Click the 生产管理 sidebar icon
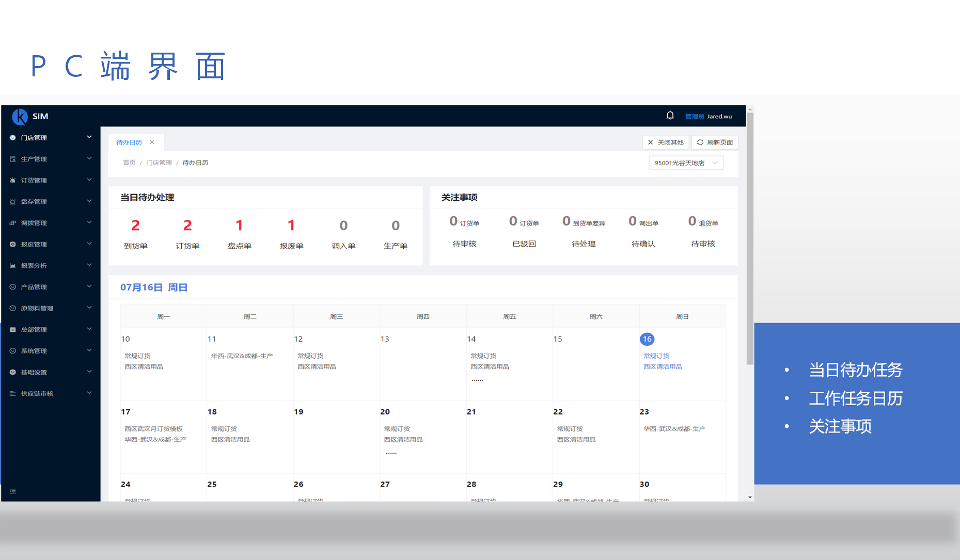The image size is (960, 560). point(12,159)
